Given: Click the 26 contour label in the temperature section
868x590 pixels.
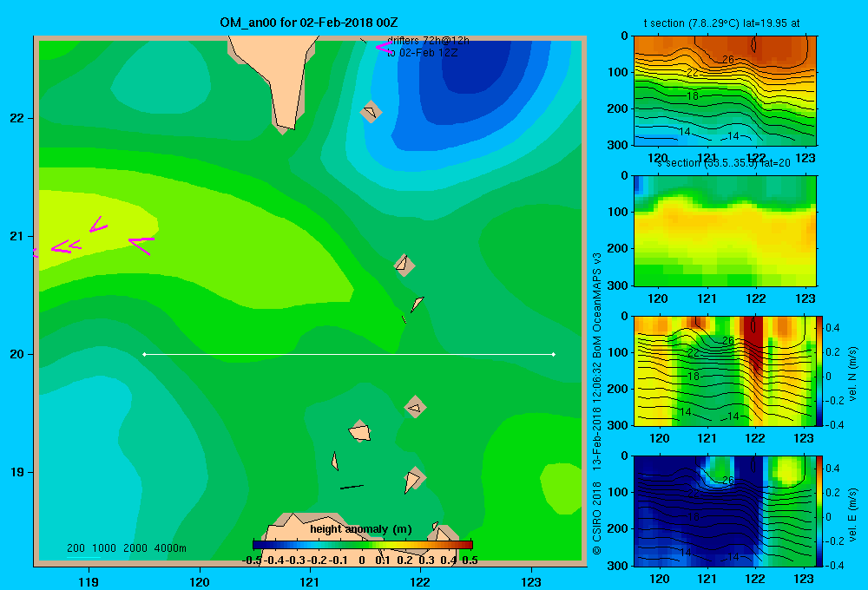Looking at the screenshot, I should pos(728,59).
